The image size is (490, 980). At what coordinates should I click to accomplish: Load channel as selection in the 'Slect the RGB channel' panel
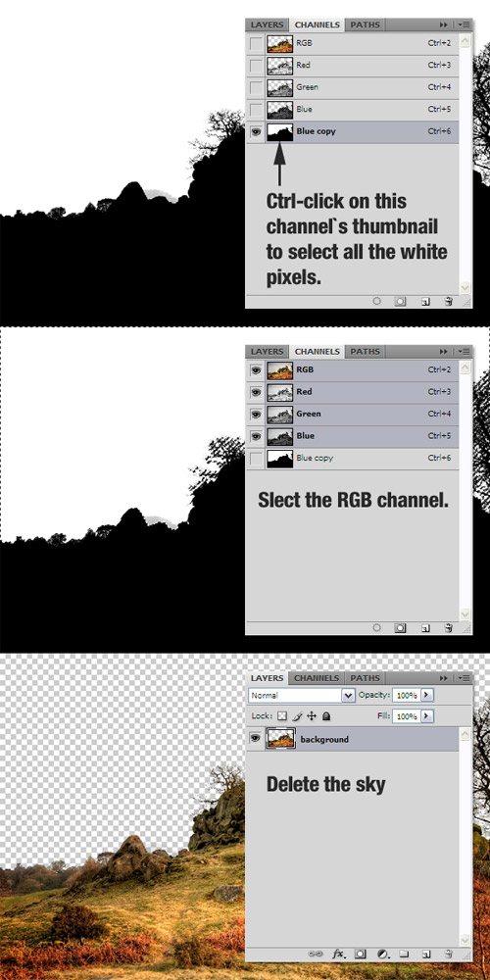pyautogui.click(x=377, y=627)
